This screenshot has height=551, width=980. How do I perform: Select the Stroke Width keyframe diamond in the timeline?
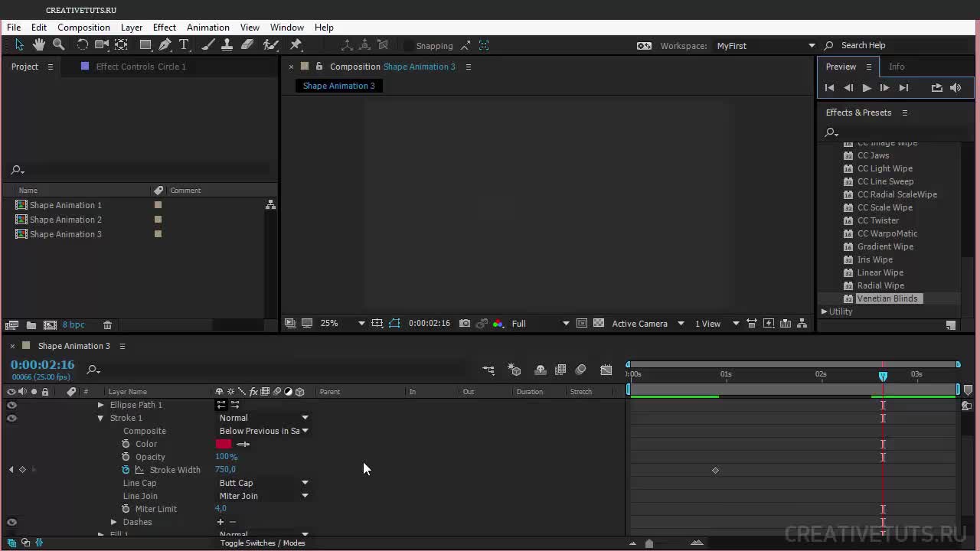point(715,470)
